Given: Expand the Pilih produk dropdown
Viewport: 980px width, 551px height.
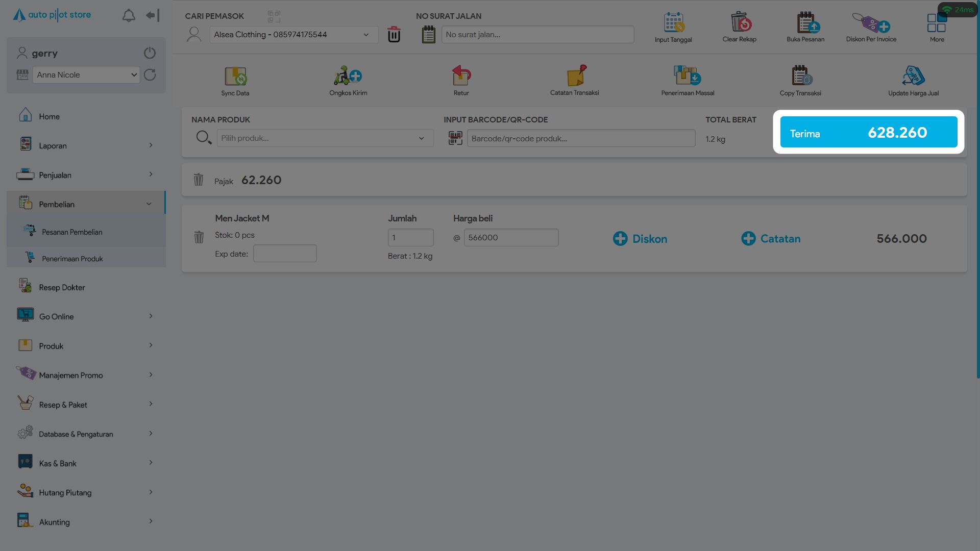Looking at the screenshot, I should point(325,138).
